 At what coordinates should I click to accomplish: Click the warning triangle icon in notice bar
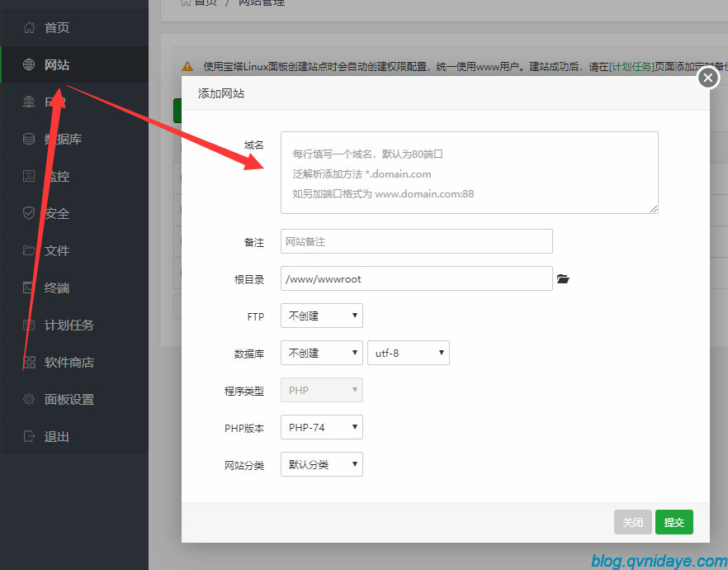click(187, 66)
